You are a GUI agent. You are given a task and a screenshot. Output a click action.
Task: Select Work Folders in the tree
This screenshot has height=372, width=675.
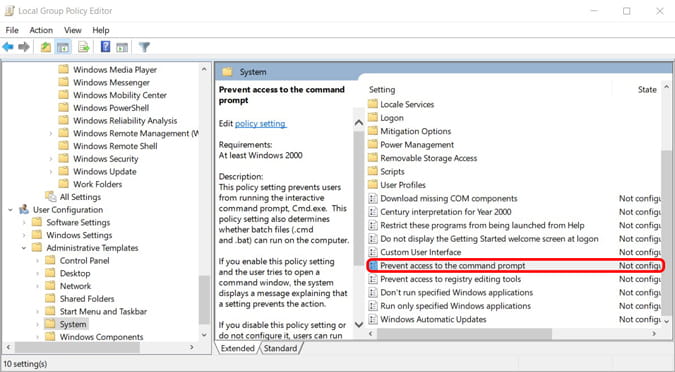[x=97, y=184]
